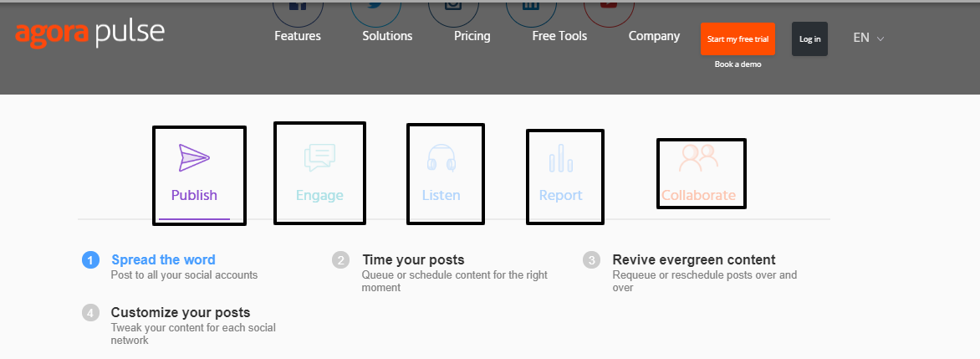Open the Free Tools menu
Screen dimensions: 980x359
pos(559,36)
